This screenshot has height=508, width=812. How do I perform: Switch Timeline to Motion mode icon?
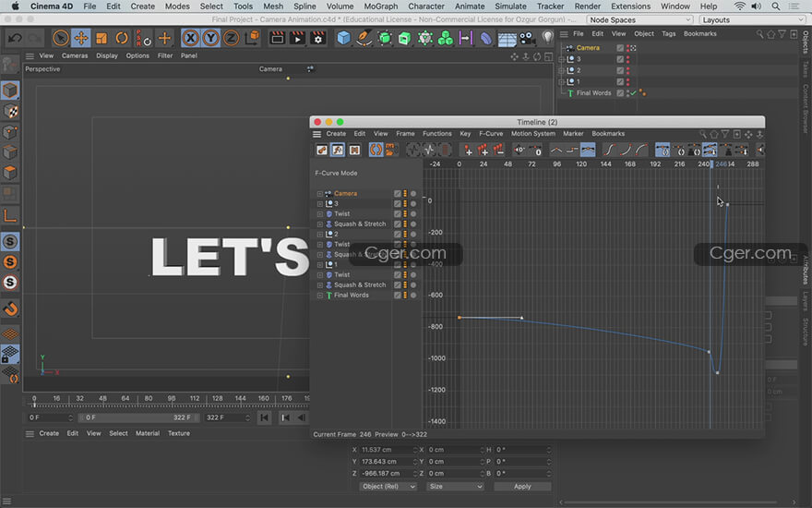[x=354, y=150]
